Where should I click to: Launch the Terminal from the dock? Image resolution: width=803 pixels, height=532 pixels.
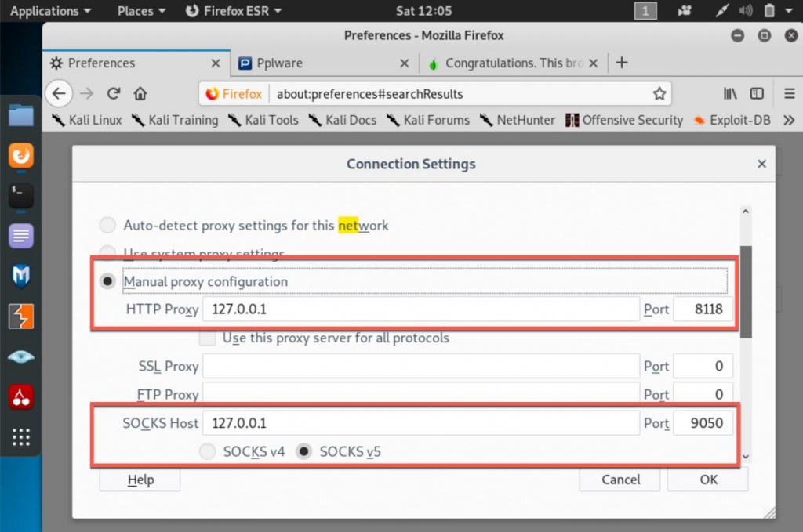point(20,196)
